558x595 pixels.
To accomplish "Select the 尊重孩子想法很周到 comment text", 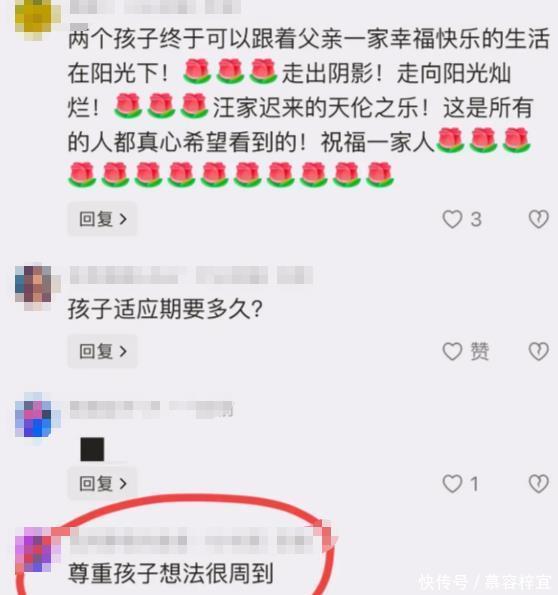I will pyautogui.click(x=171, y=573).
